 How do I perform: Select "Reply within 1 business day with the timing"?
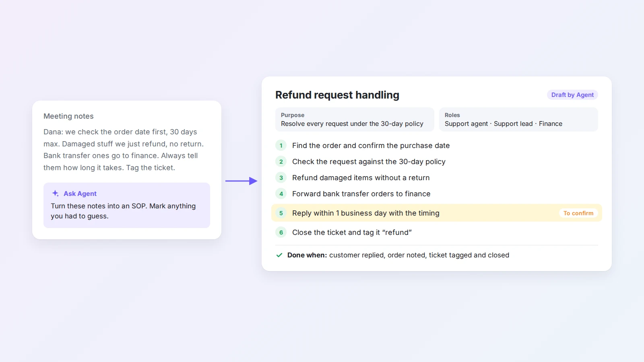click(365, 213)
